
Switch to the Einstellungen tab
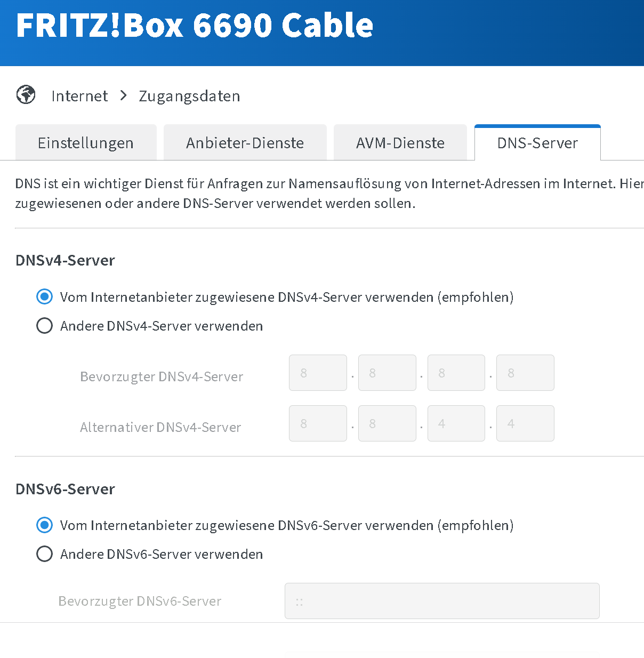tap(86, 142)
